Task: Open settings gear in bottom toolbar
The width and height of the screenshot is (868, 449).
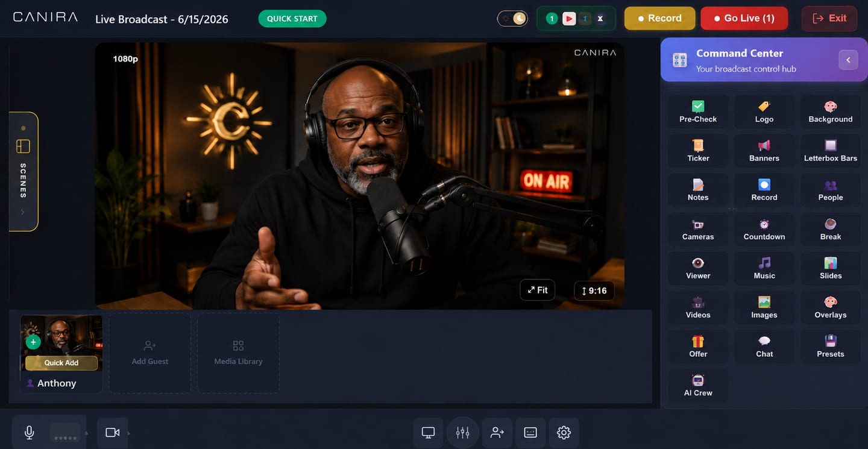Action: [564, 433]
